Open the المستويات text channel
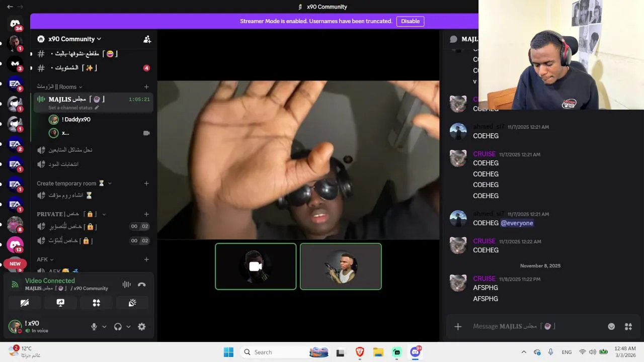This screenshot has width=644, height=362. click(x=93, y=68)
